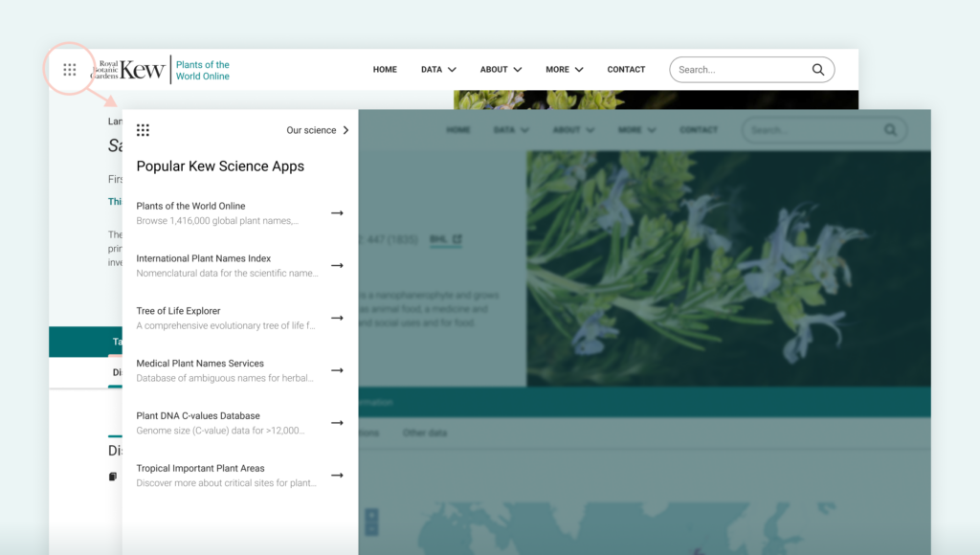Image resolution: width=980 pixels, height=555 pixels.
Task: Expand blurred MORE menu in background page
Action: click(636, 130)
